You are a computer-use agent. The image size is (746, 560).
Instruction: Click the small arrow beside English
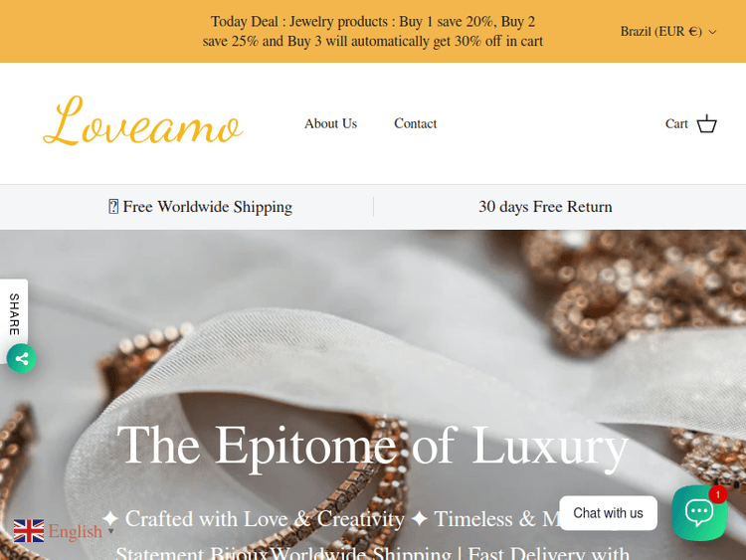coord(110,531)
